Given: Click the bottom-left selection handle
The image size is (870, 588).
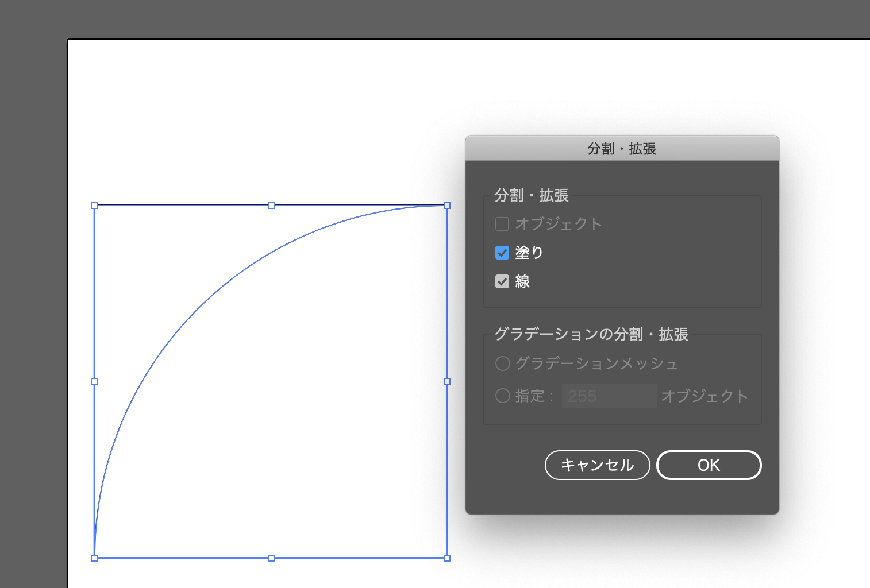Looking at the screenshot, I should (94, 557).
